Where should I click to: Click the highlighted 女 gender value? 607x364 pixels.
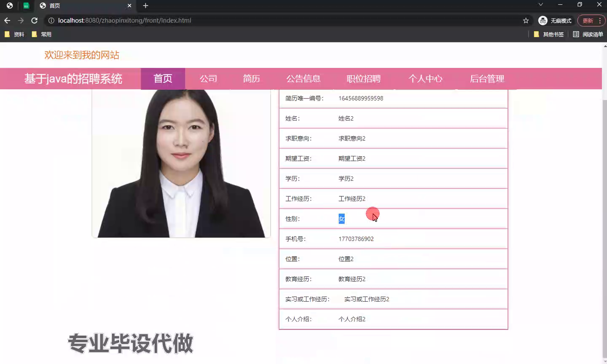click(341, 219)
